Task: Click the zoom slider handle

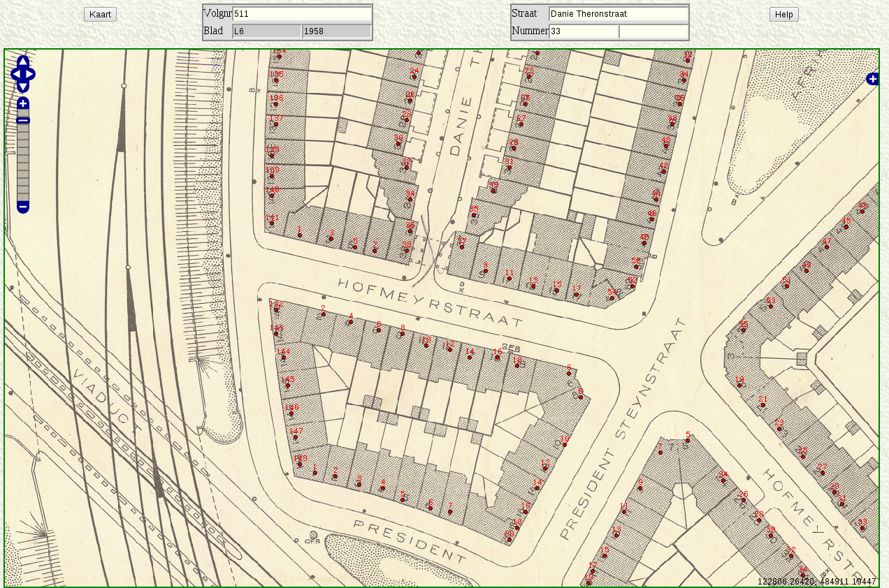Action: [x=23, y=120]
